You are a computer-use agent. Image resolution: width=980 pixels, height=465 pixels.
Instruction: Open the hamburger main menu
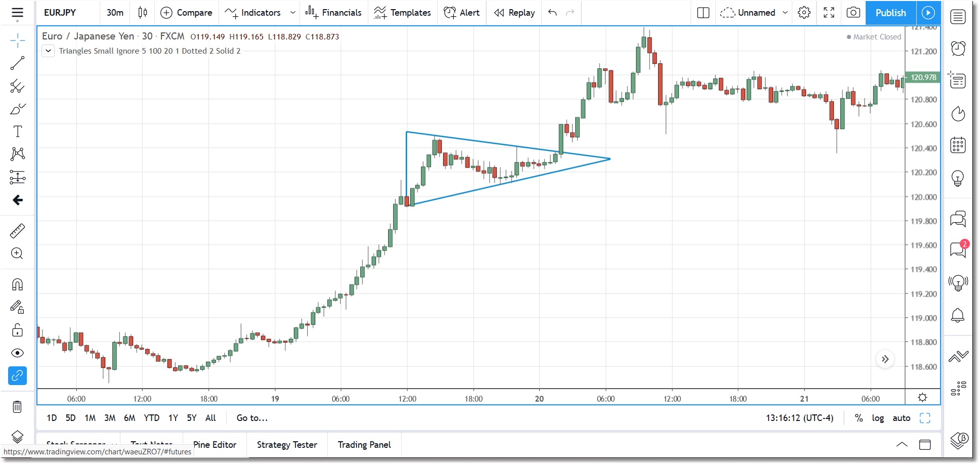coord(17,13)
